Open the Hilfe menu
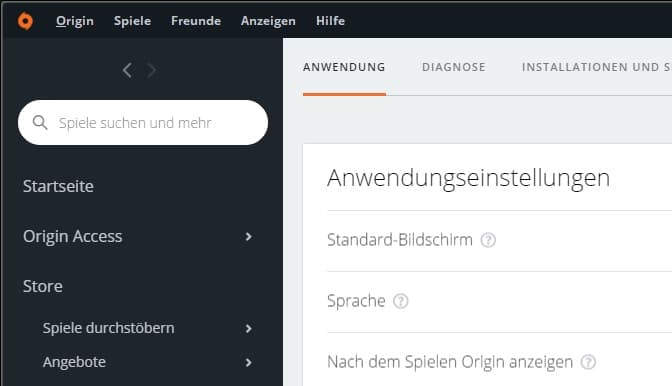This screenshot has height=386, width=672. [x=330, y=21]
